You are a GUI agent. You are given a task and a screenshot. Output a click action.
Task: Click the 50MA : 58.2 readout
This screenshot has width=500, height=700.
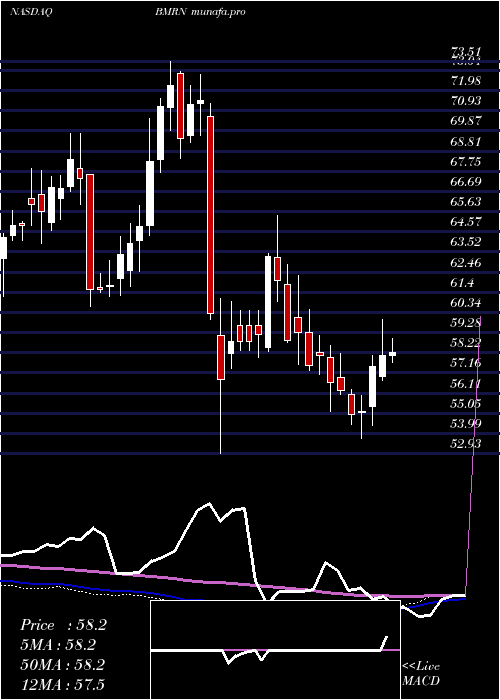pos(62,664)
